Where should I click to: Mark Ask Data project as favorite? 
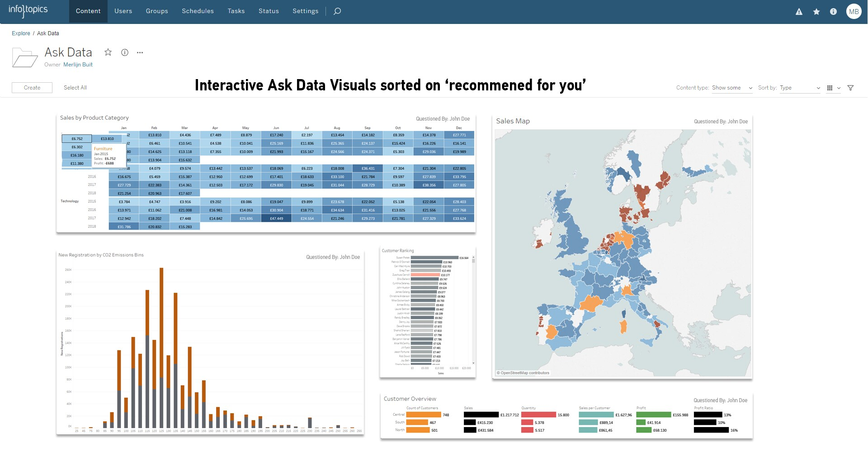(x=108, y=52)
